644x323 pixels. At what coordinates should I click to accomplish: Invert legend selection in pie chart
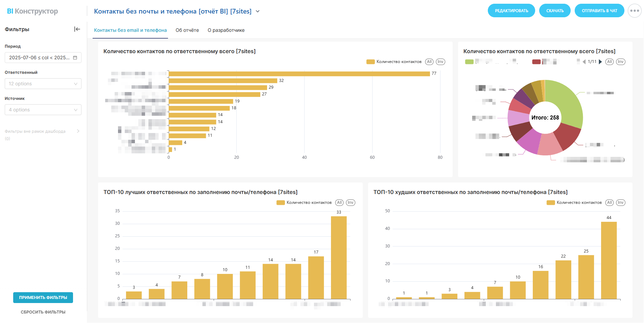pos(621,62)
